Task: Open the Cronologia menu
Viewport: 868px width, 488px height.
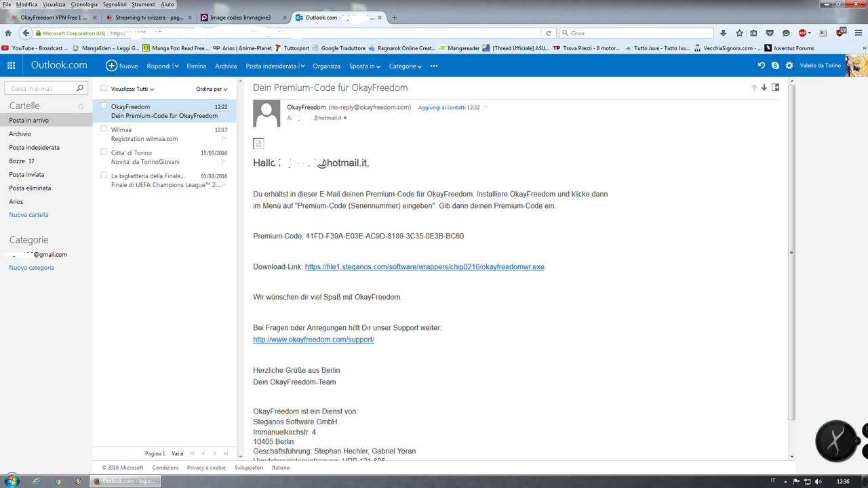Action: (x=84, y=4)
